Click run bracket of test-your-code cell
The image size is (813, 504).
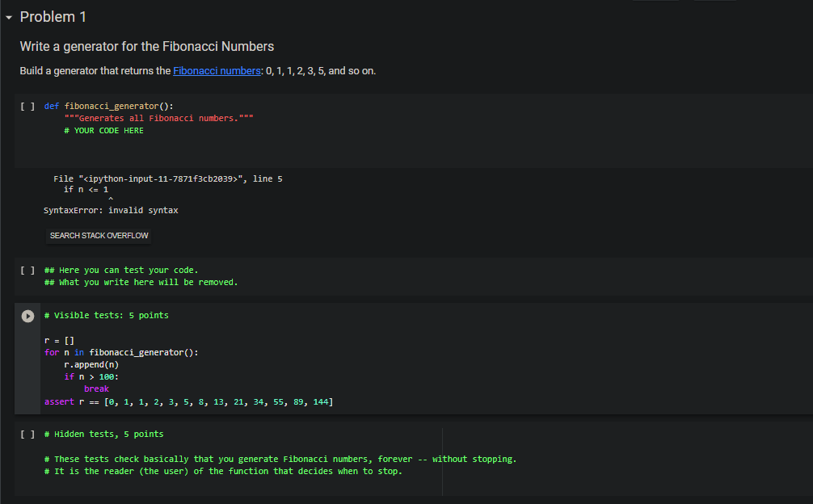27,271
